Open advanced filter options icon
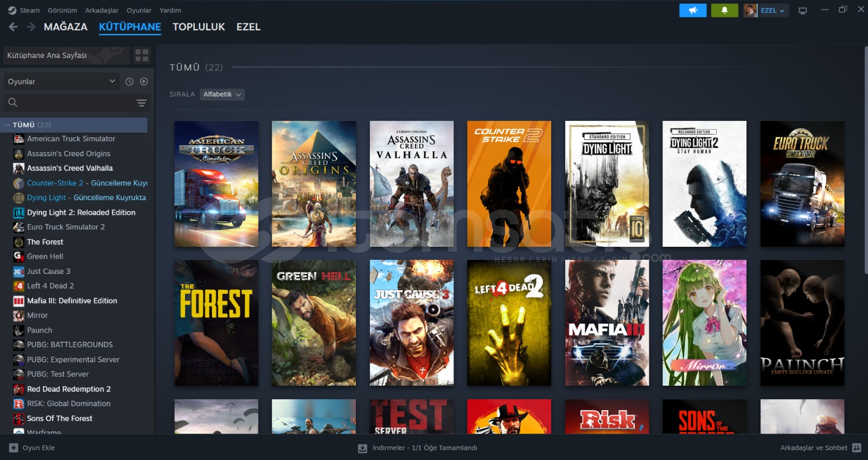The image size is (868, 460). [142, 103]
